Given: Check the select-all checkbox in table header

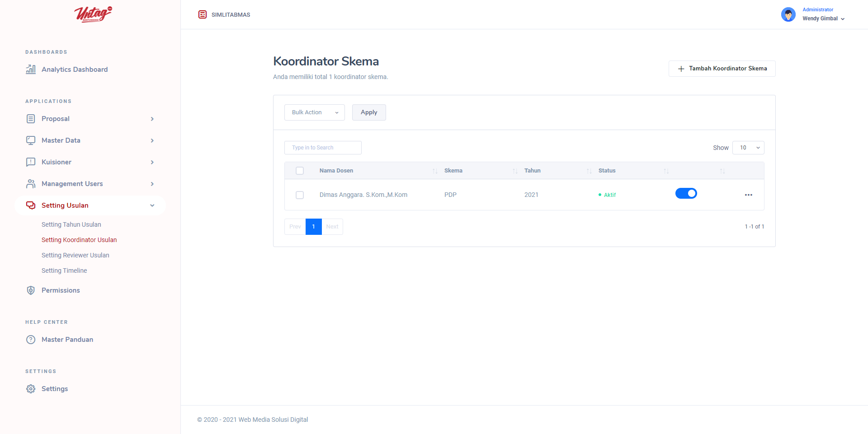Looking at the screenshot, I should point(300,171).
